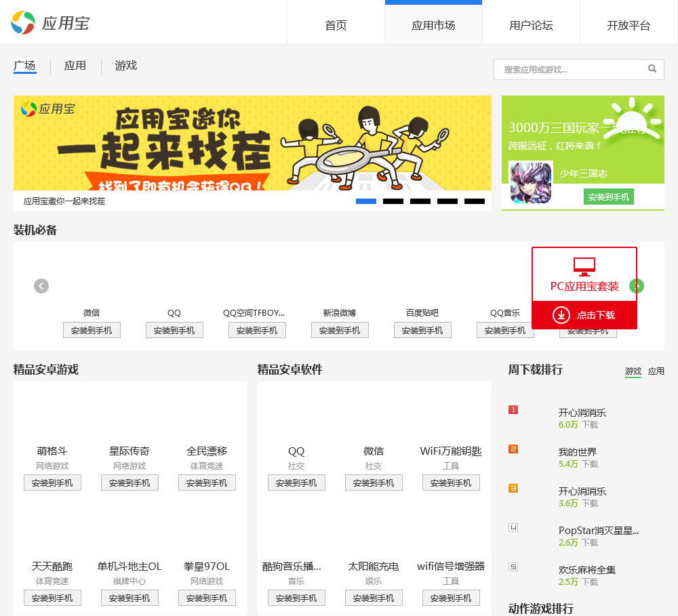Click the red PC monitor icon

click(584, 267)
